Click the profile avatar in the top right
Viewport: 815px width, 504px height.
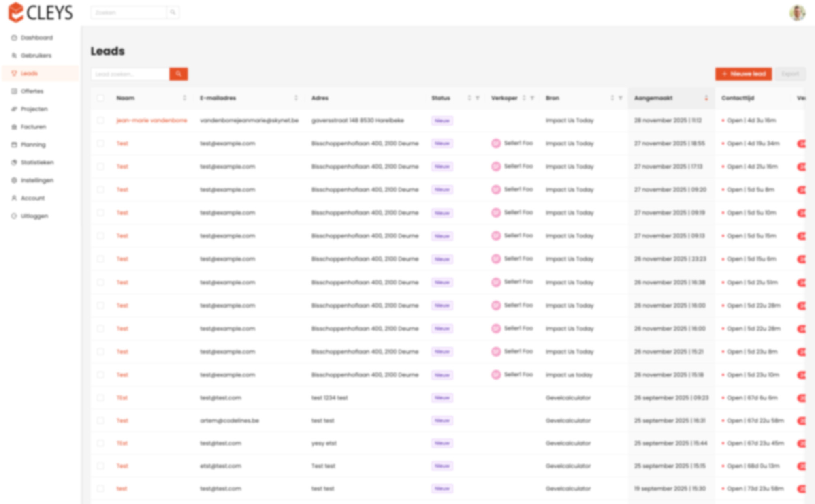(797, 13)
